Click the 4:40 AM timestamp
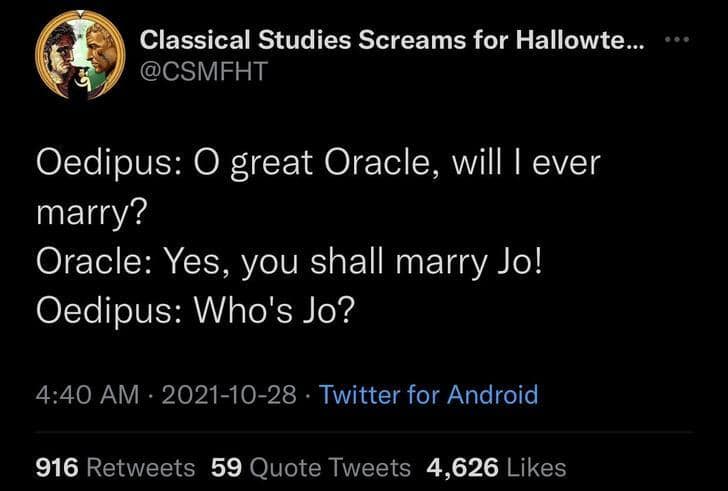The image size is (728, 491). pyautogui.click(x=87, y=394)
